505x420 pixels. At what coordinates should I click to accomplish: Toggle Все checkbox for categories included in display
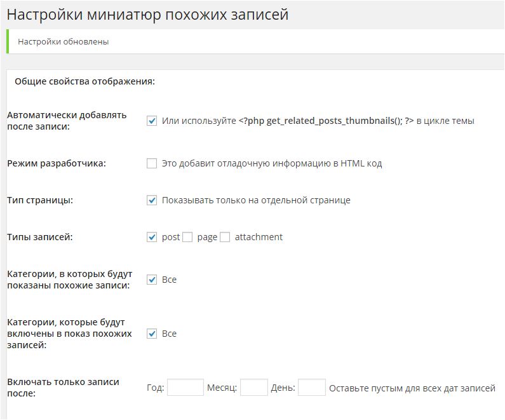(152, 334)
